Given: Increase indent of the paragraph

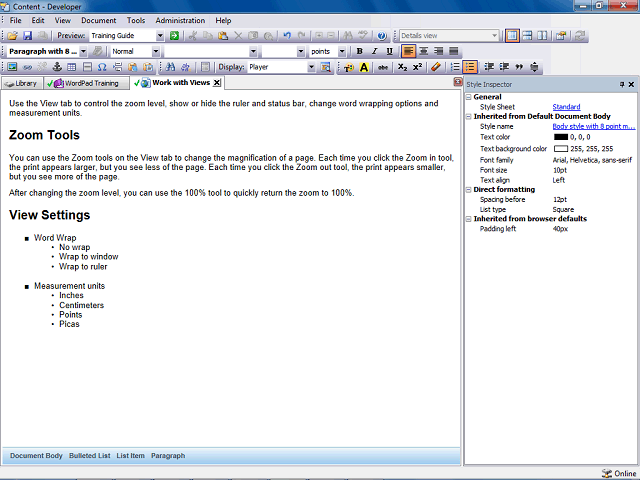Looking at the screenshot, I should (504, 67).
